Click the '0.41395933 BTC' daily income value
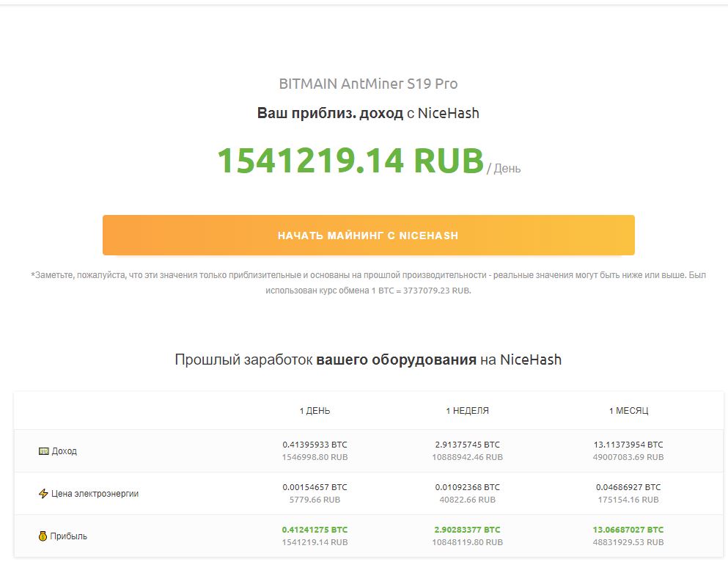The height and width of the screenshot is (562, 728). (x=315, y=445)
